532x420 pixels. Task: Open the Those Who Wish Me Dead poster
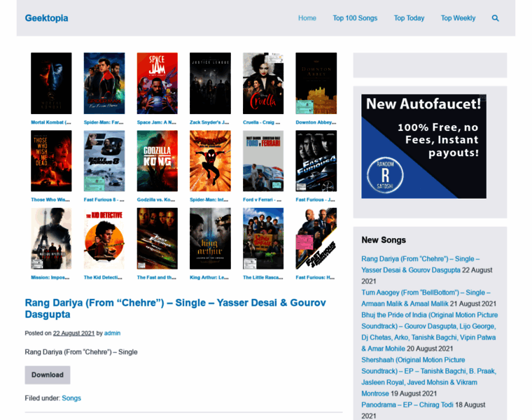[51, 161]
